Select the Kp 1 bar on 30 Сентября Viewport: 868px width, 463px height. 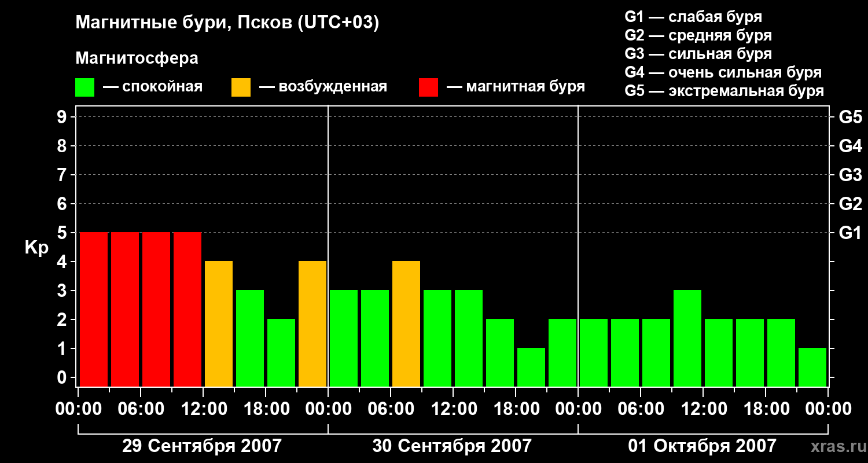pos(531,367)
